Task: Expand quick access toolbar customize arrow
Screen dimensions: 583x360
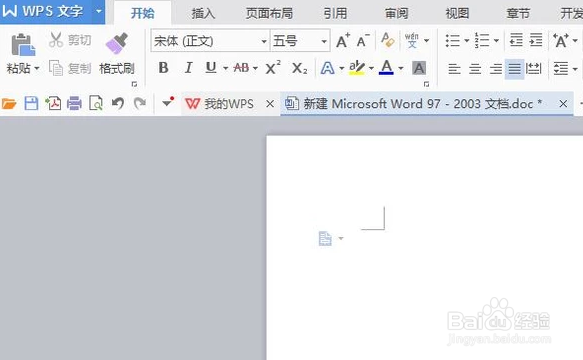Action: [x=168, y=102]
